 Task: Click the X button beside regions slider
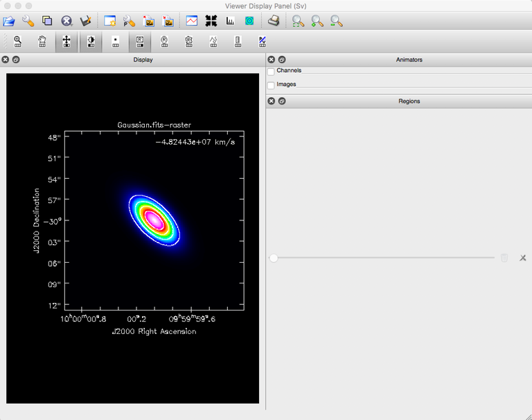click(x=523, y=258)
